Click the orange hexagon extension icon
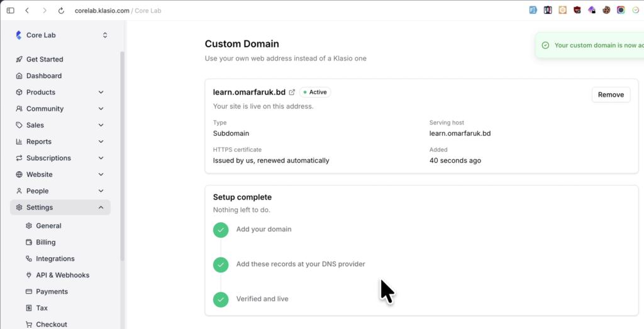 pyautogui.click(x=562, y=10)
